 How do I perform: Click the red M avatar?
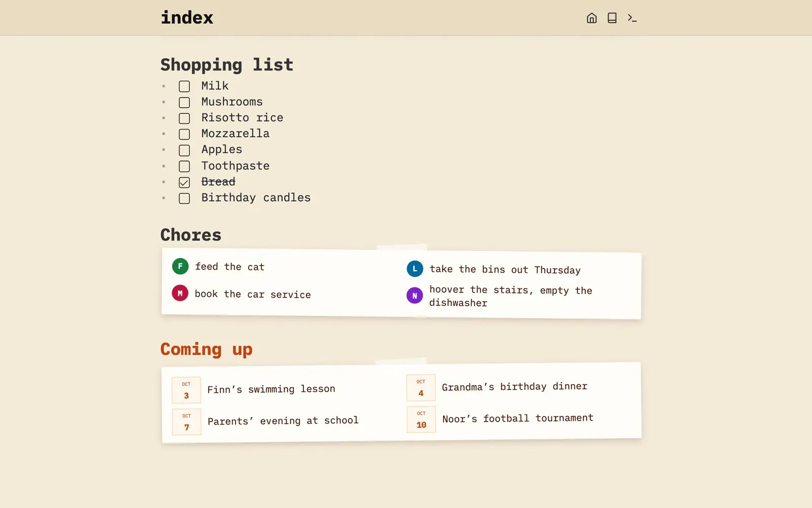coord(180,293)
